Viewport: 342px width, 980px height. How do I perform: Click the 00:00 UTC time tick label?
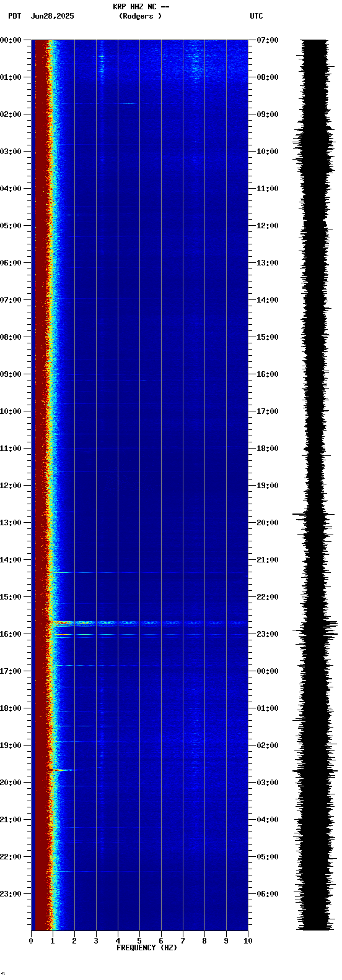[268, 671]
